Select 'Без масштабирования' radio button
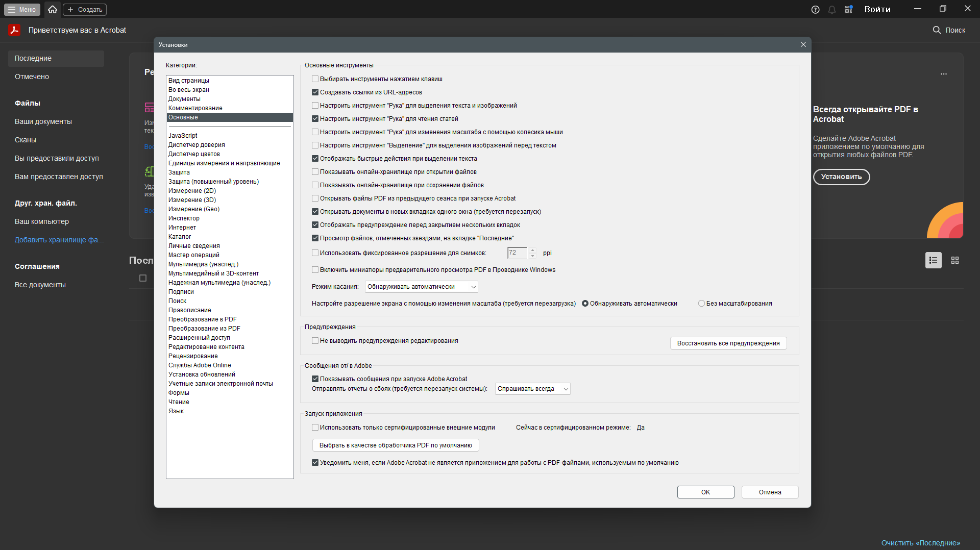980x551 pixels. coord(701,304)
